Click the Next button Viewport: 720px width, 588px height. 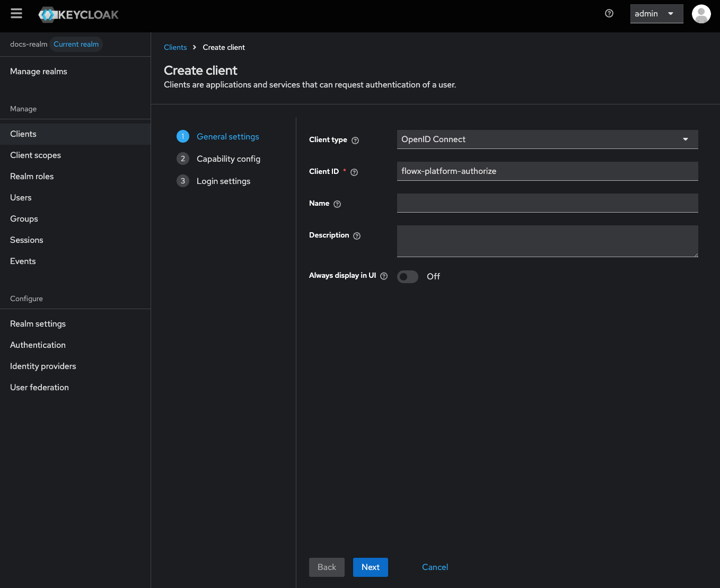click(x=370, y=567)
